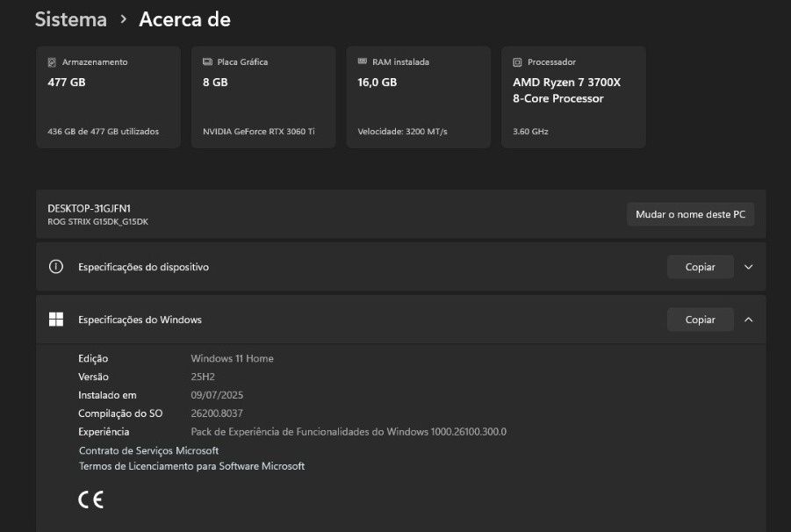This screenshot has width=791, height=532.
Task: Click the text 436 GB de 477 GB utilizados
Action: coord(103,131)
